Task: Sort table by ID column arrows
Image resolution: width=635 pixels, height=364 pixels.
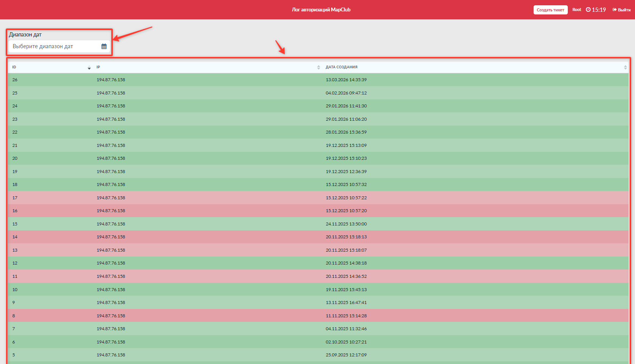Action: click(x=89, y=67)
